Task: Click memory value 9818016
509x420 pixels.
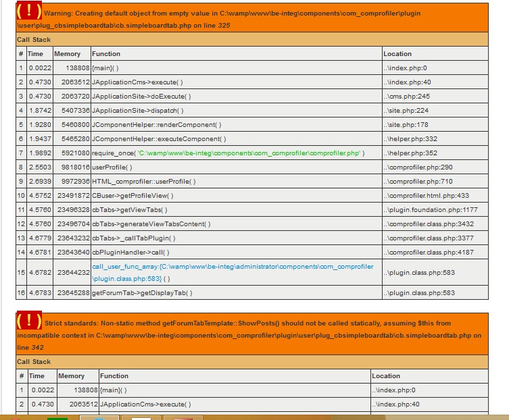Action: (76, 167)
